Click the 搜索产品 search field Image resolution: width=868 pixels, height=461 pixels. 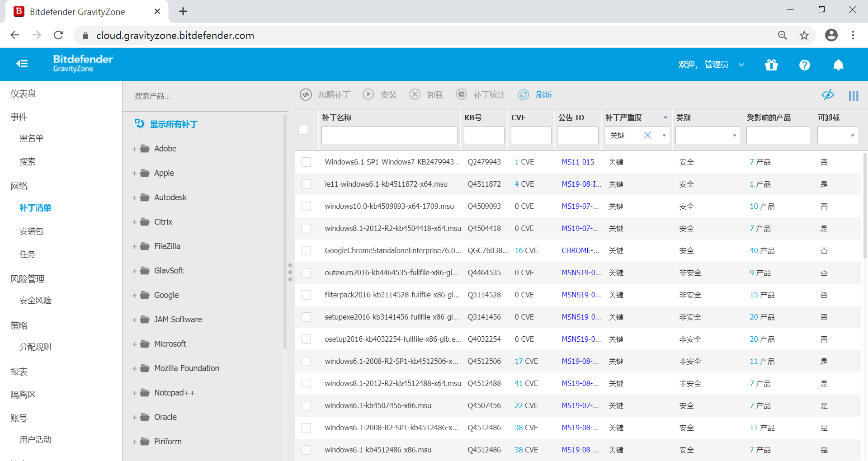pyautogui.click(x=206, y=96)
